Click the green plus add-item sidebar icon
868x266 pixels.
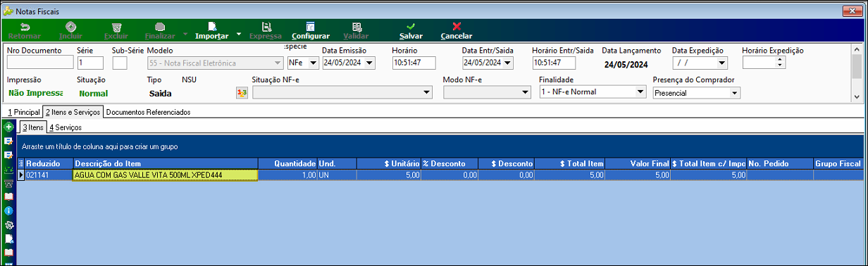(9, 127)
